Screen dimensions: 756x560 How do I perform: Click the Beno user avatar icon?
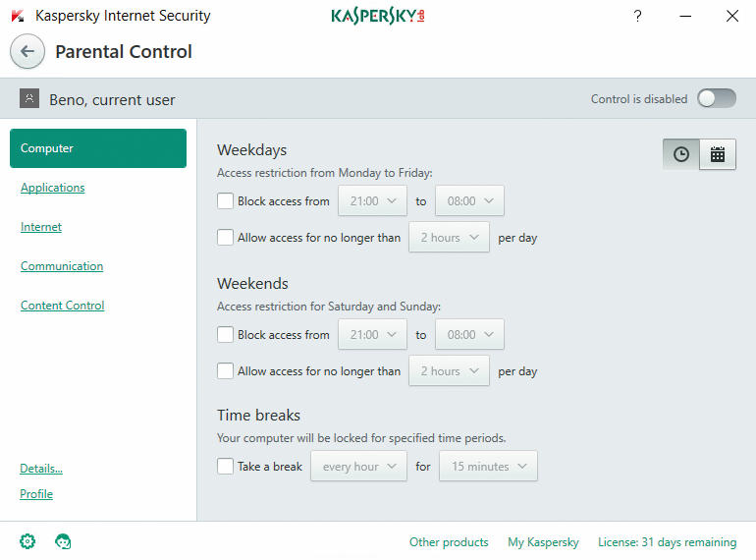click(x=29, y=98)
